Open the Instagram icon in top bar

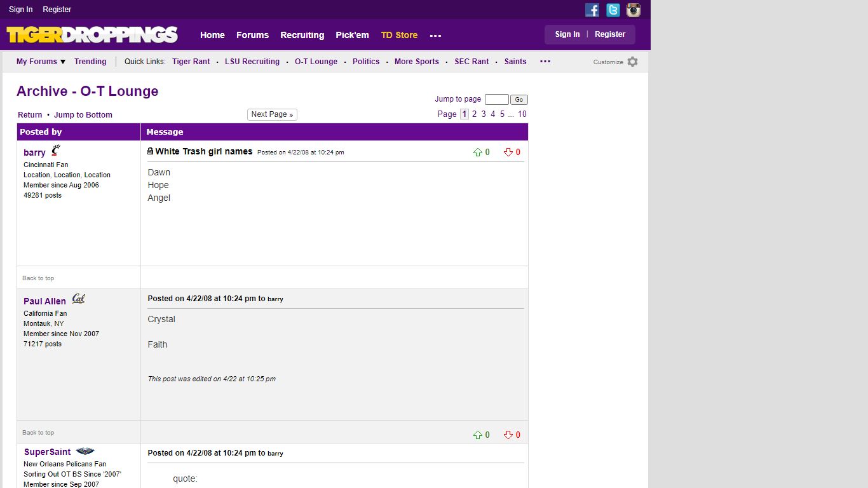[x=634, y=10]
